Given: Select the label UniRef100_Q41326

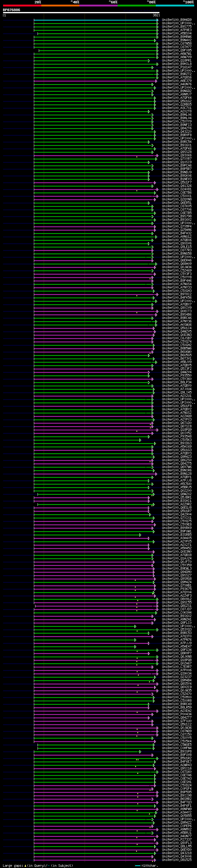Looking at the screenshot, I should 177,186.
